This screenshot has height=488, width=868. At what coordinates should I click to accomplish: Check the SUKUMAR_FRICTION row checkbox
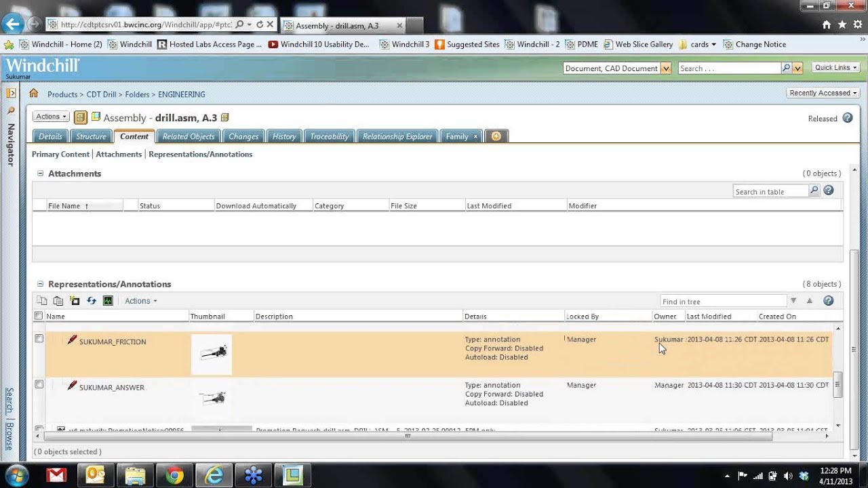[39, 338]
